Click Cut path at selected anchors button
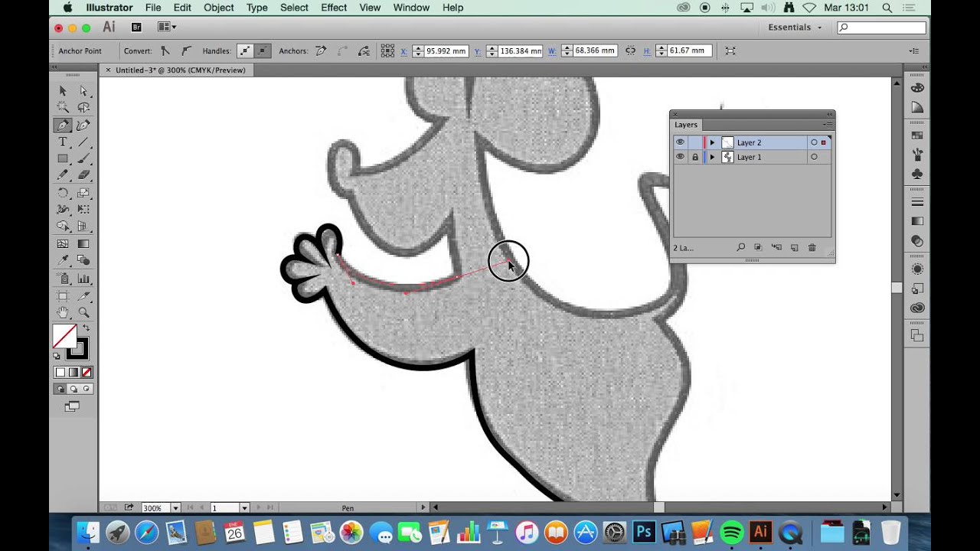Viewport: 980px width, 551px height. click(364, 51)
